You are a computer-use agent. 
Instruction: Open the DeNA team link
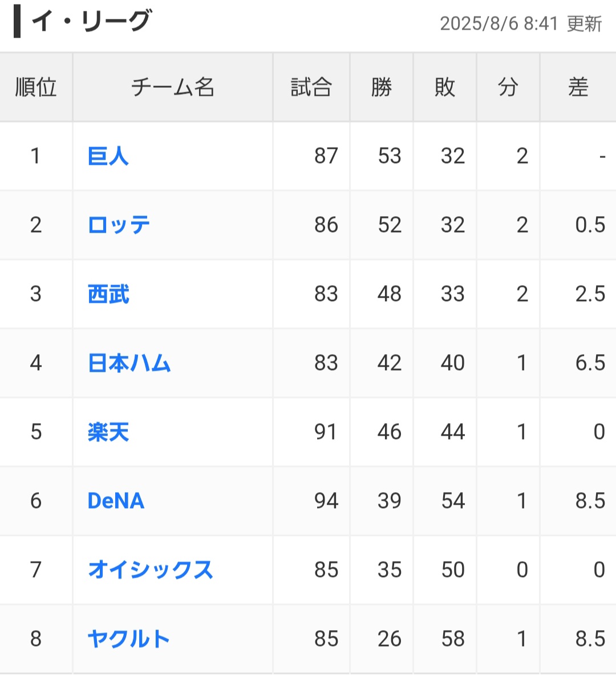coord(116,501)
